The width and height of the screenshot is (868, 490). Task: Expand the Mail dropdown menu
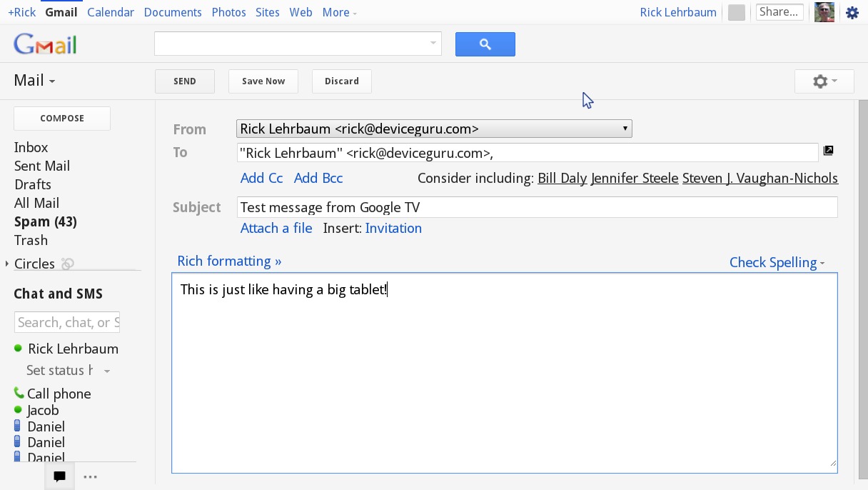tap(34, 80)
